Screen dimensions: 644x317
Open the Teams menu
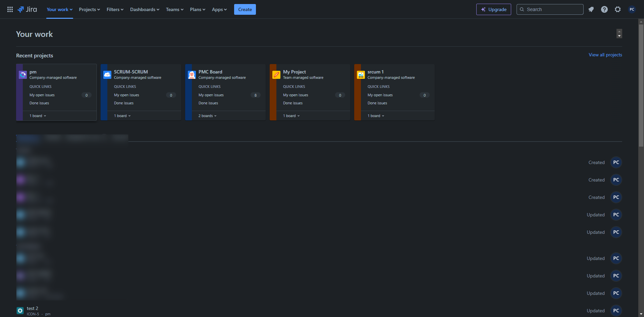click(175, 9)
